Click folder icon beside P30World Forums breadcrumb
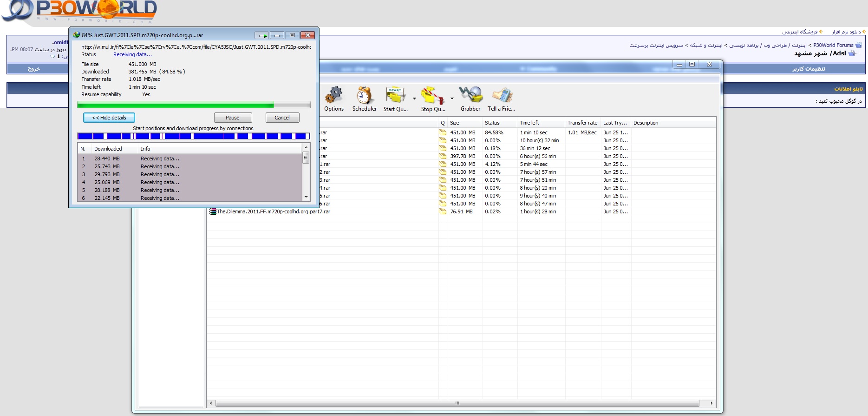The image size is (868, 416). coord(858,45)
